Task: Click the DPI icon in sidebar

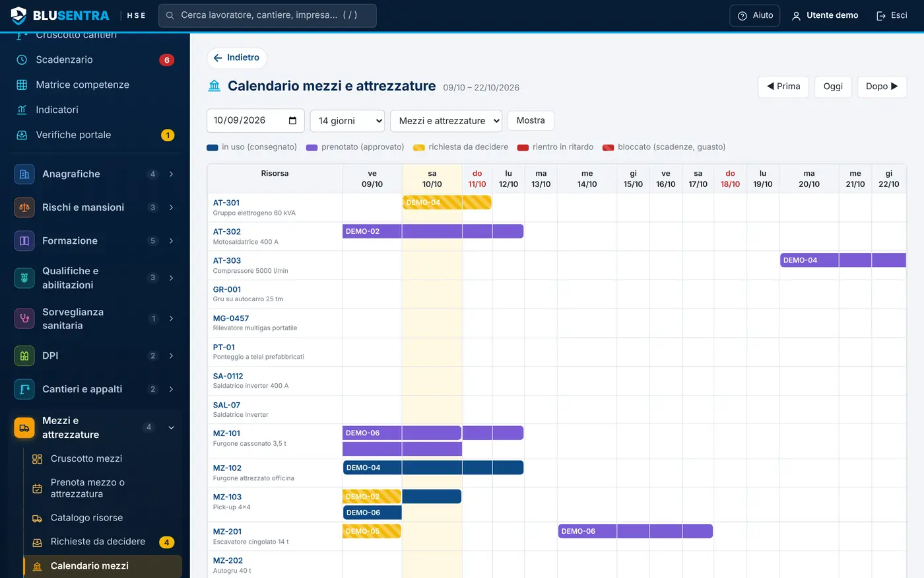Action: [x=24, y=355]
